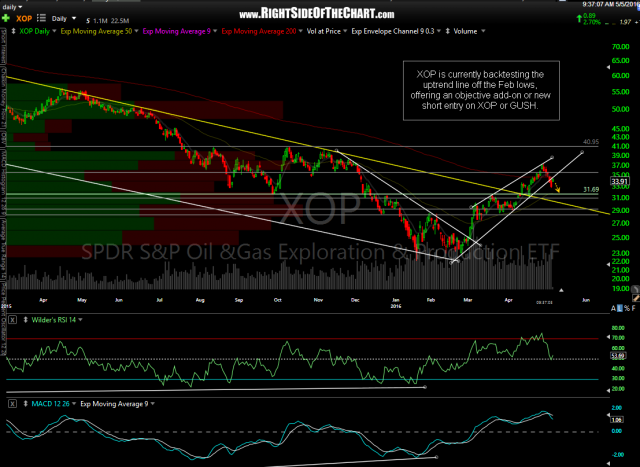The image size is (640, 467).
Task: Toggle the % percent-scale button
Action: [x=627, y=309]
